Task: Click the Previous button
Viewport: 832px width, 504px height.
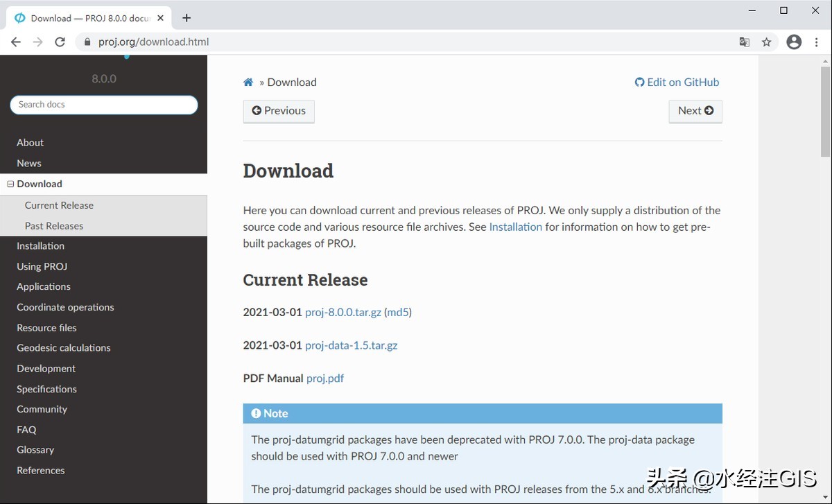Action: pos(279,111)
